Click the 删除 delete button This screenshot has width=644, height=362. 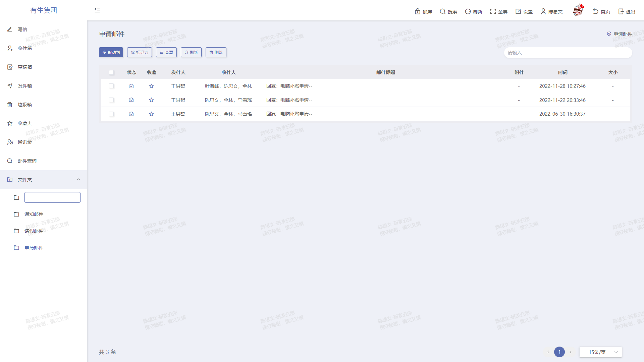[216, 52]
